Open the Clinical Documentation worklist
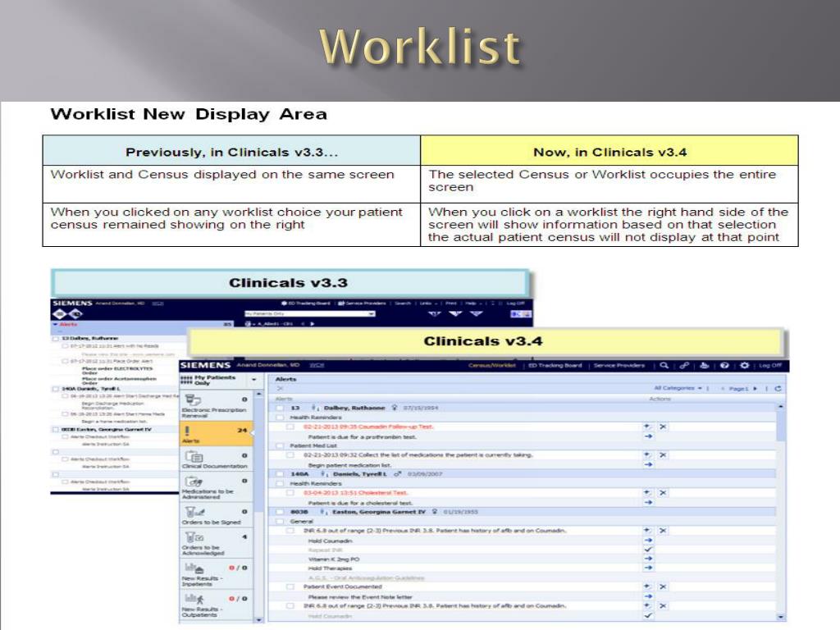The height and width of the screenshot is (630, 840). tap(216, 459)
